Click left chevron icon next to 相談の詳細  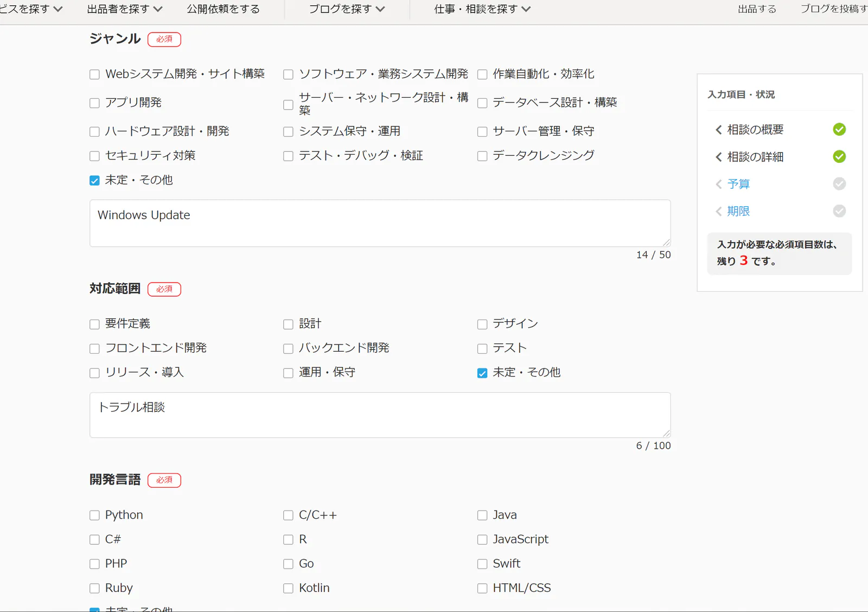point(718,157)
